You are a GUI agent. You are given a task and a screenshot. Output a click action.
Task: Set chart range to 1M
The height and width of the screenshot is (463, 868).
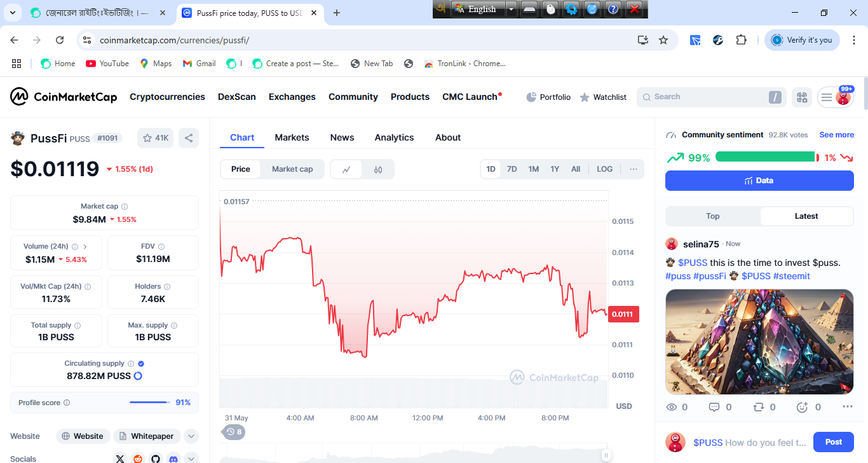point(534,169)
